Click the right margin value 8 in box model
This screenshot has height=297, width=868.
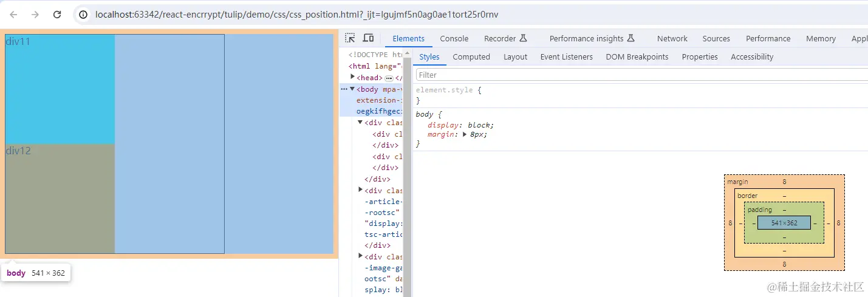coord(838,223)
